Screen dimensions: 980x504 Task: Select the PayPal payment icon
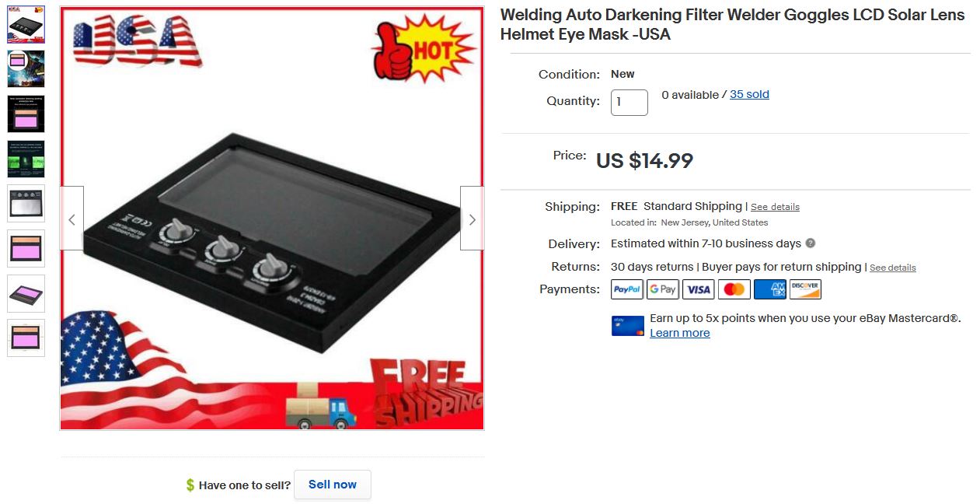[627, 289]
